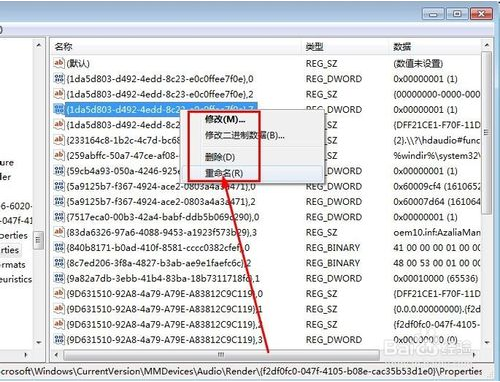Choose 修改(M)... in the context menu
The height and width of the screenshot is (382, 500).
coord(225,119)
